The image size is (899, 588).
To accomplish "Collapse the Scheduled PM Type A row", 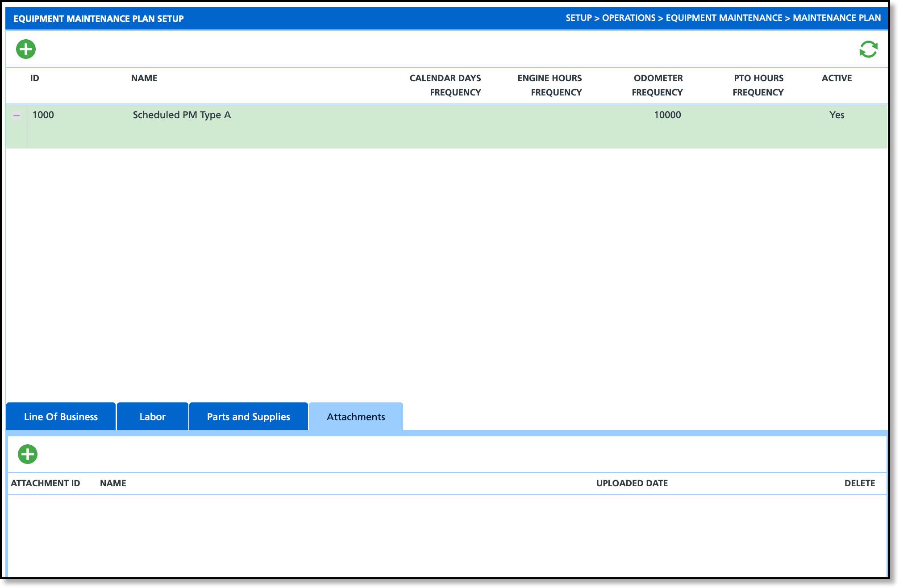I will (17, 116).
